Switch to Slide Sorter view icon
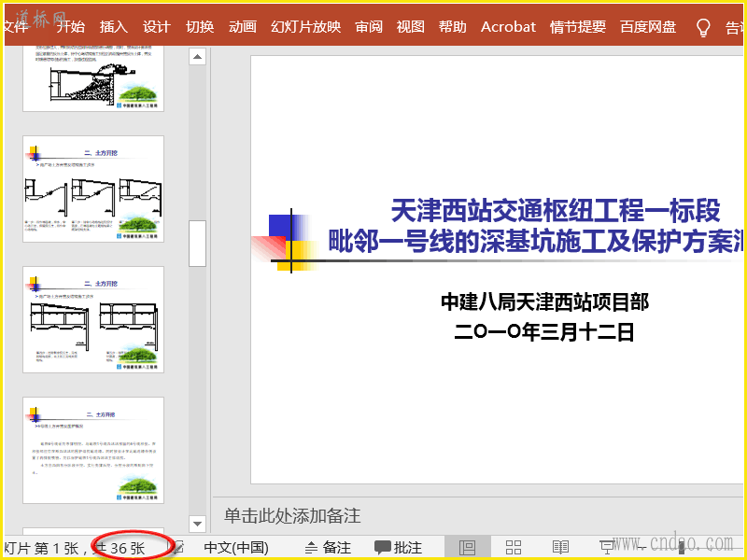Image resolution: width=747 pixels, height=560 pixels. pos(513,548)
